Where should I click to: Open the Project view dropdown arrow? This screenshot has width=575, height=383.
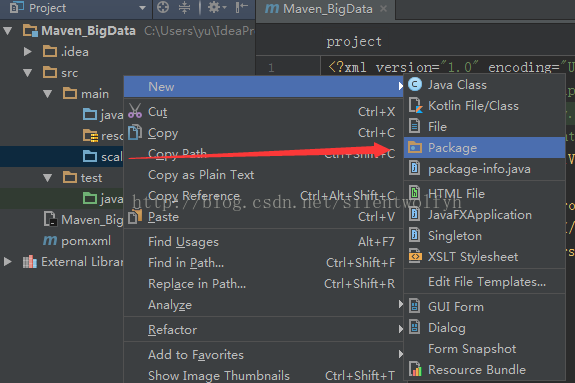tap(142, 8)
